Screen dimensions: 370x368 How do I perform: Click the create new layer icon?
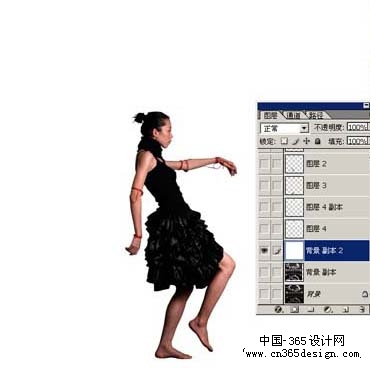tap(345, 310)
